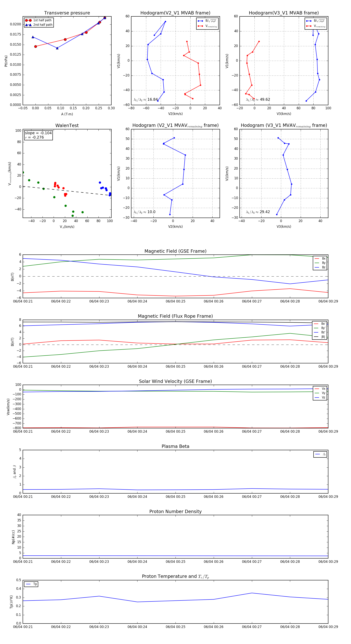The image size is (351, 644).
Task: Click the 'Tp' legend entry
Action: coord(31,584)
